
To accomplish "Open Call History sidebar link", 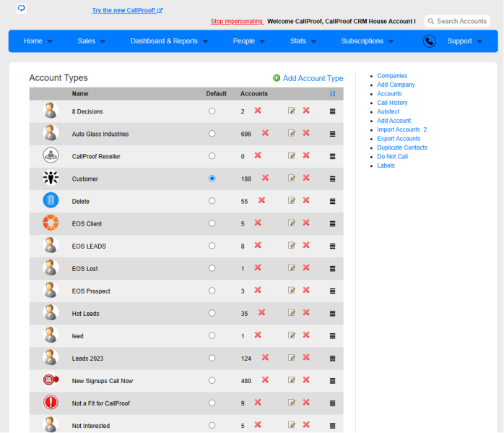I will [x=392, y=103].
